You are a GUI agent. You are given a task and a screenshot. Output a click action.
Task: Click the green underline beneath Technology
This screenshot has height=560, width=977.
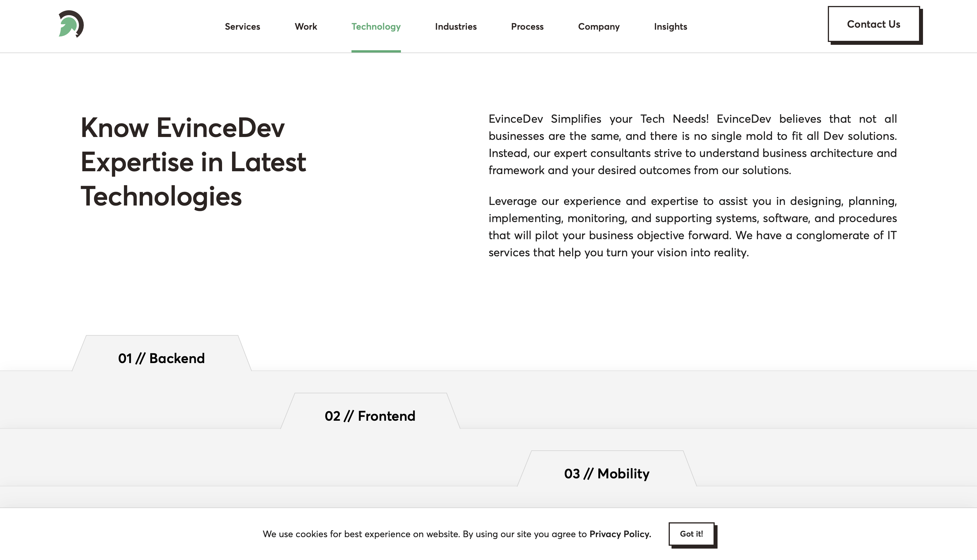[x=376, y=51]
